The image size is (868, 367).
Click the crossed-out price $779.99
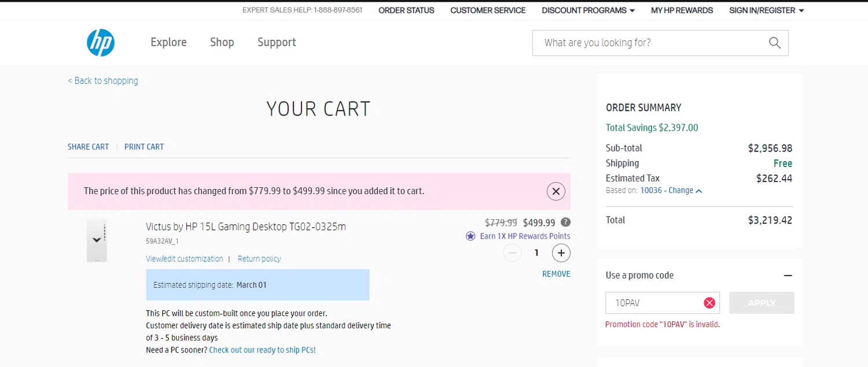[501, 223]
